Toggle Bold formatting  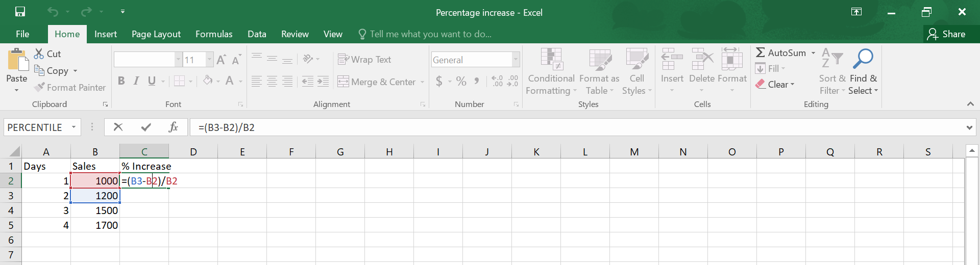point(121,81)
